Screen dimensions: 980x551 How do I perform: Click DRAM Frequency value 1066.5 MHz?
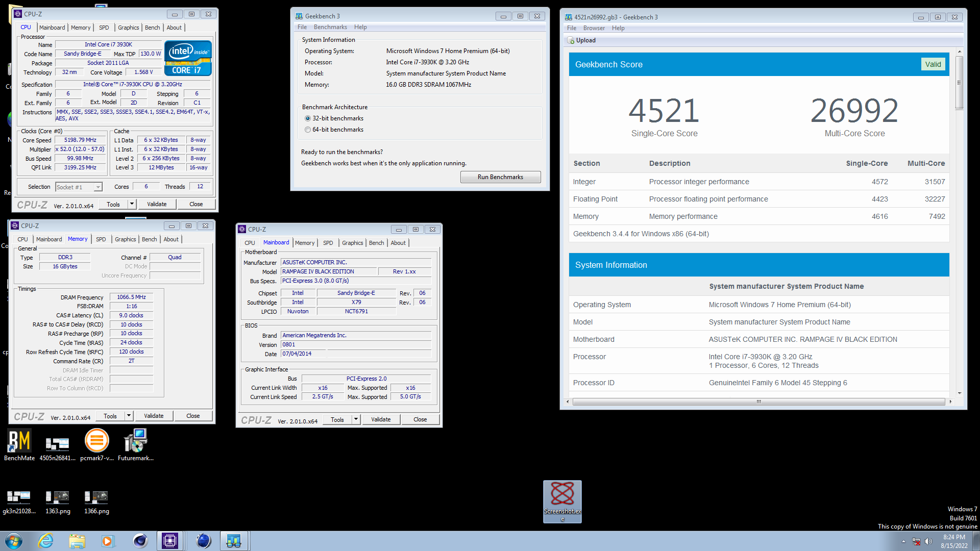pos(131,297)
